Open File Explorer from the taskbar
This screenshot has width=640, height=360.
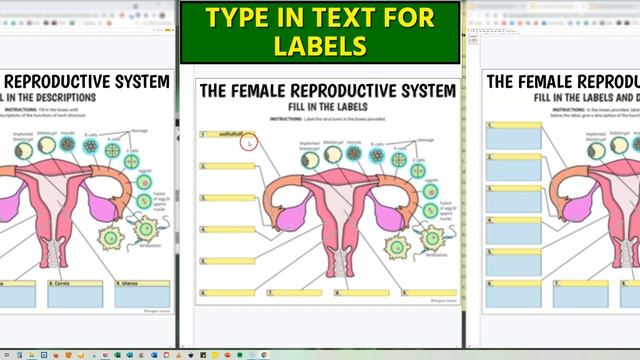31,355
